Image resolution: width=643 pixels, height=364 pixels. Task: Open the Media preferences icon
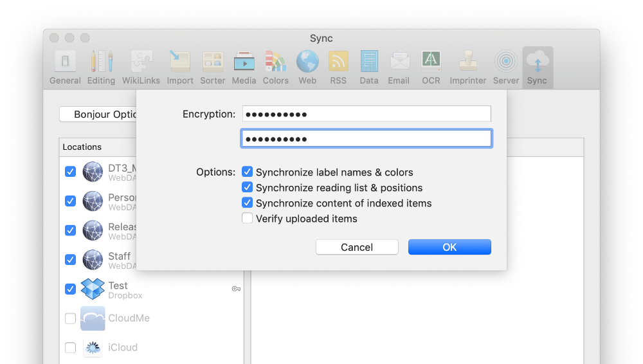tap(244, 68)
